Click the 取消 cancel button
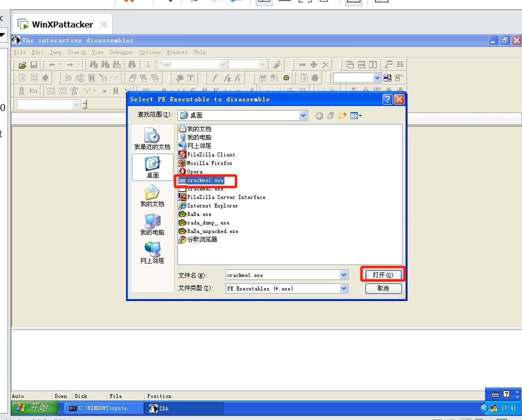The image size is (522, 420). [383, 288]
